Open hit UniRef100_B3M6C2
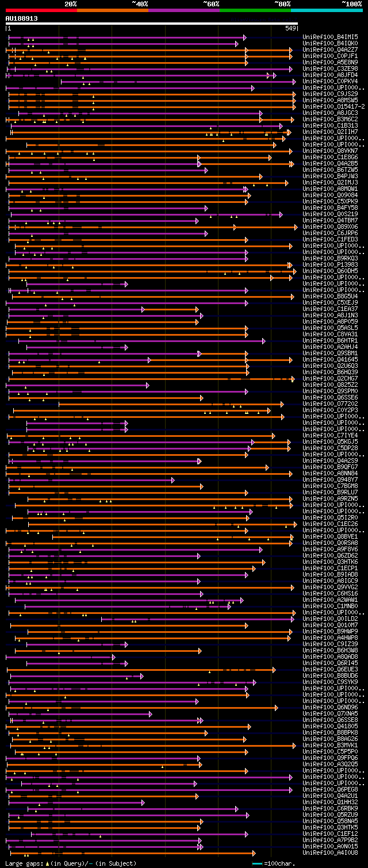The width and height of the screenshot is (368, 868). [x=330, y=119]
